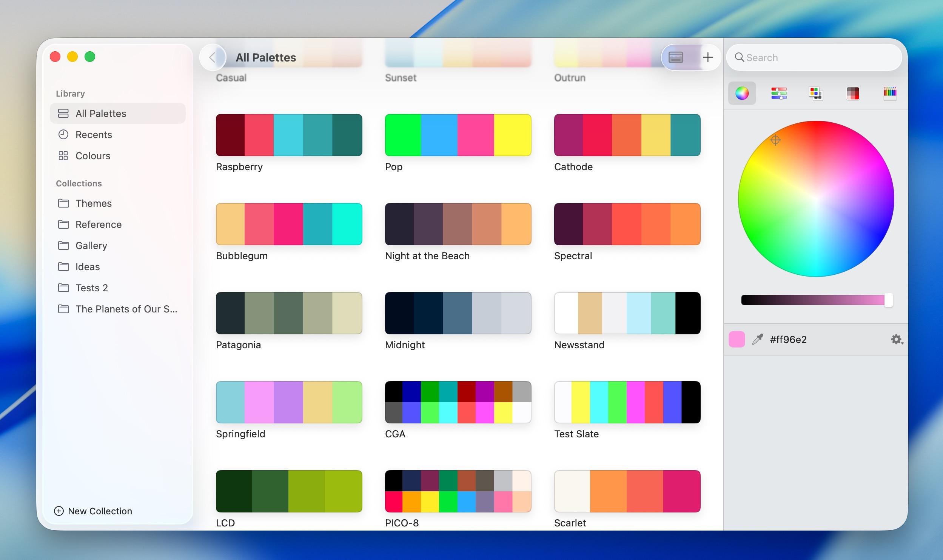Screen dimensions: 943x560
Task: Click the yellow swatch in Pop palette
Action: point(513,135)
